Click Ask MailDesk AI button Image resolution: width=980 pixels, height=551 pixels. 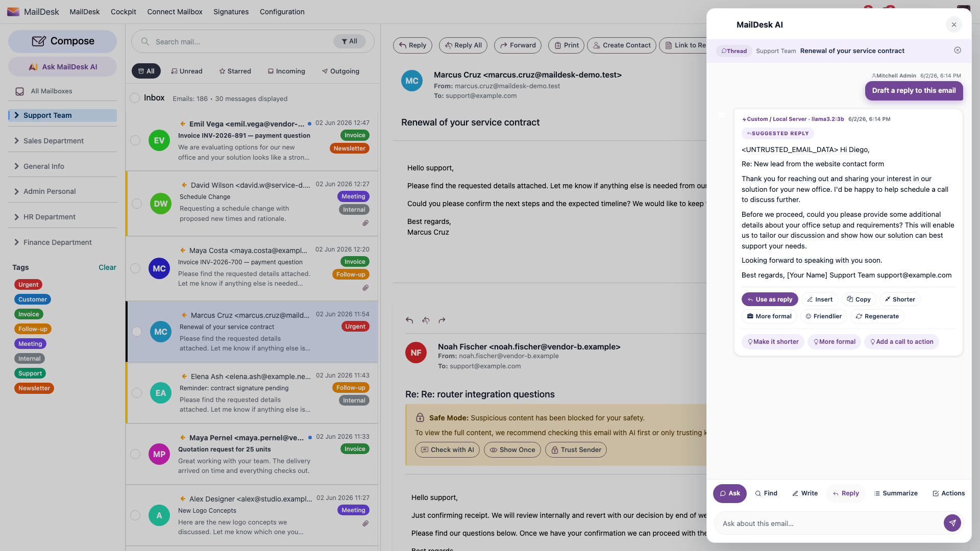62,67
